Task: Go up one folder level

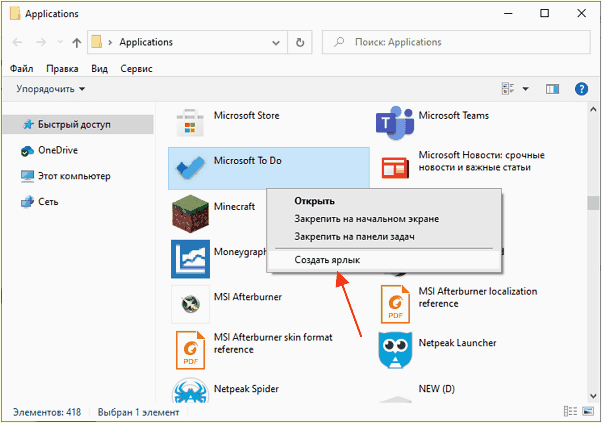Action: click(x=76, y=43)
